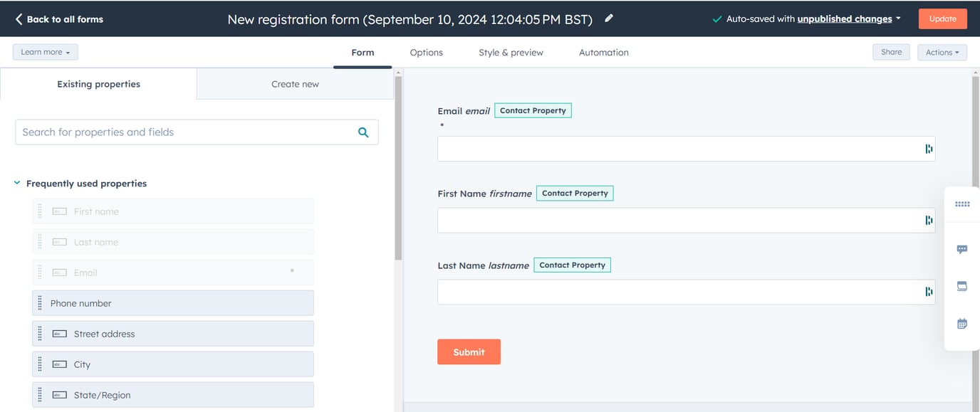Collapse the Frequently used properties section
The image size is (980, 412).
point(16,183)
